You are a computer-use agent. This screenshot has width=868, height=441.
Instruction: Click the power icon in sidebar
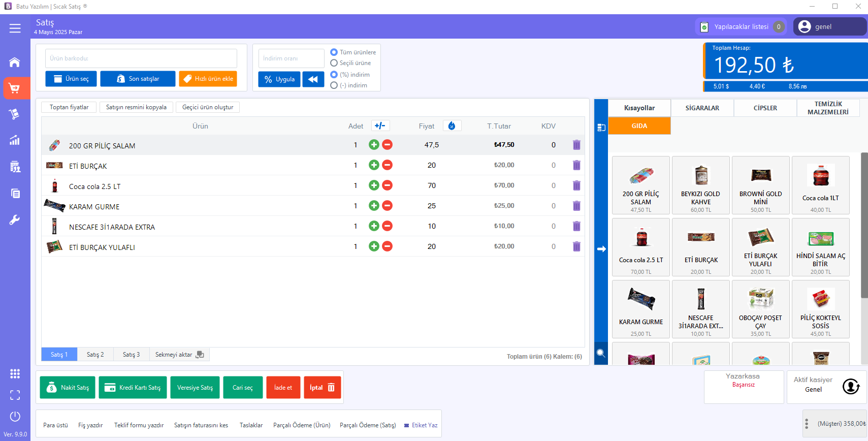(15, 417)
